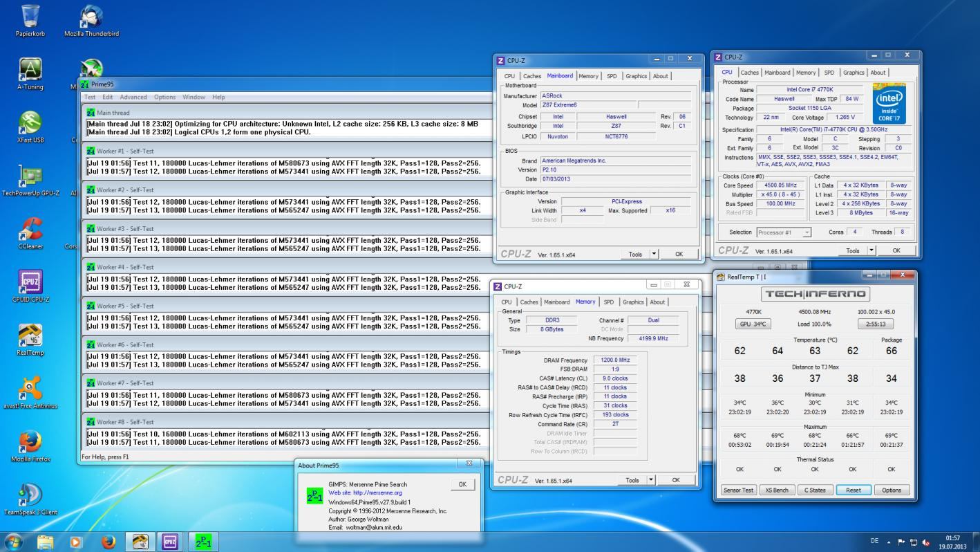
Task: Show hidden system tray icons arrow
Action: (x=889, y=542)
